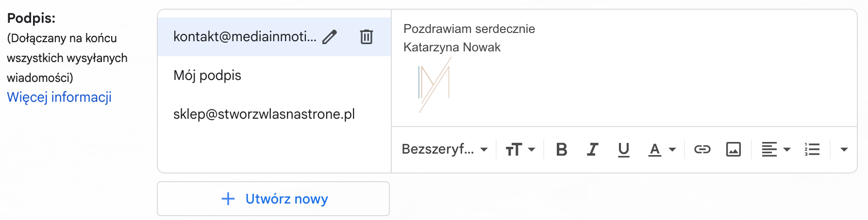Open the text alignment dropdown

pos(776,150)
